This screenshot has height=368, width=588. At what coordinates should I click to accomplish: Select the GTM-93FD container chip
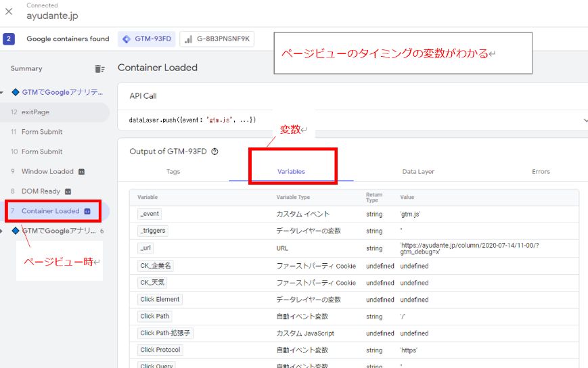point(147,39)
